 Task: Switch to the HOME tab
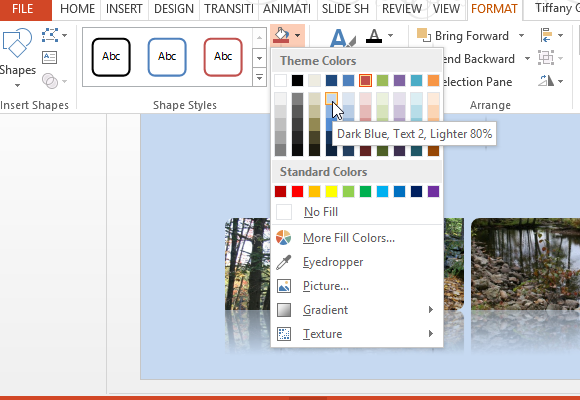pos(77,9)
